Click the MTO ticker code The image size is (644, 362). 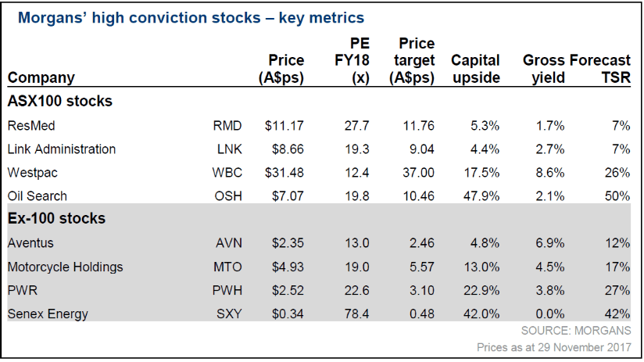coord(227,267)
